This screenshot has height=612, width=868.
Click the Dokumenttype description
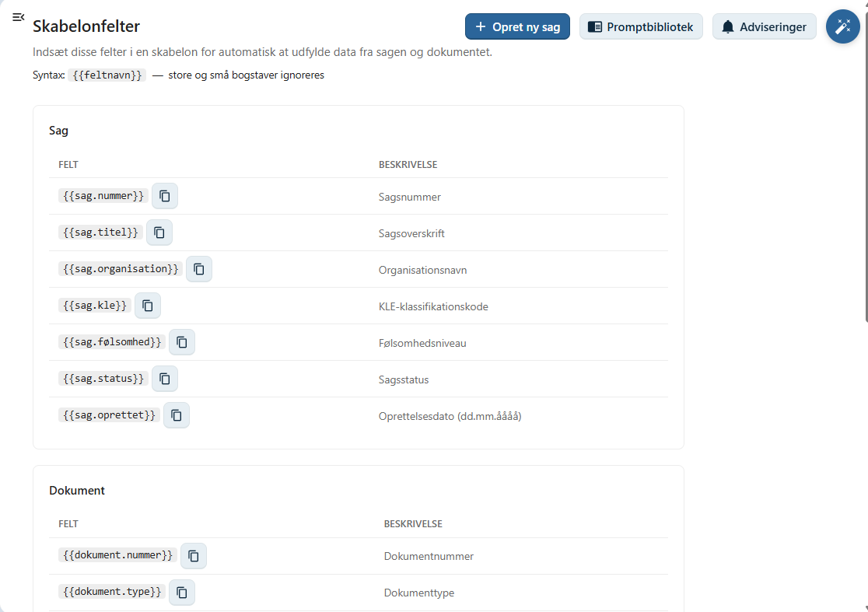[419, 593]
